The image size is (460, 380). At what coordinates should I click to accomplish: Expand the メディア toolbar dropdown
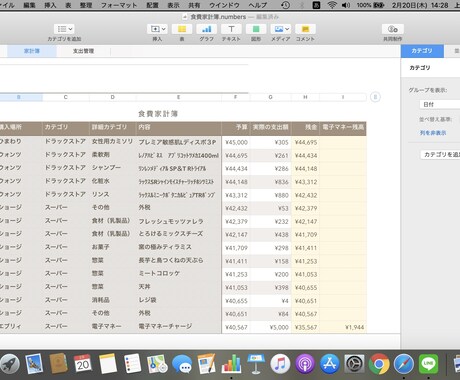pyautogui.click(x=280, y=29)
